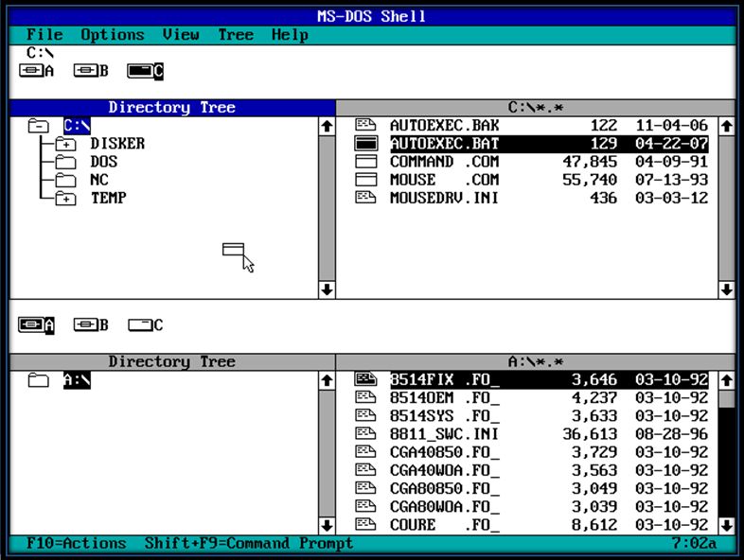Click the 8811_SWC.INI file icon
744x560 pixels.
(365, 433)
